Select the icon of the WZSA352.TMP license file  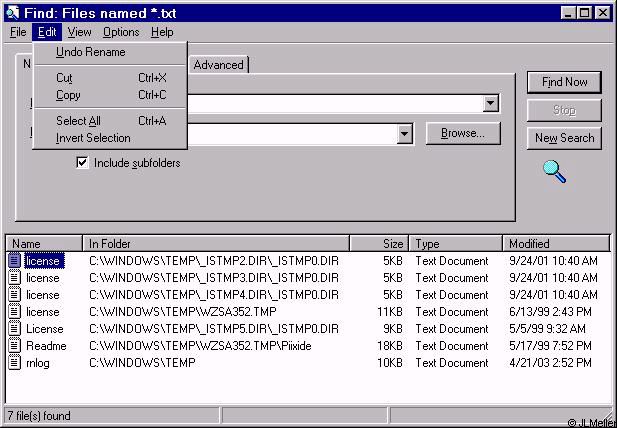click(15, 312)
